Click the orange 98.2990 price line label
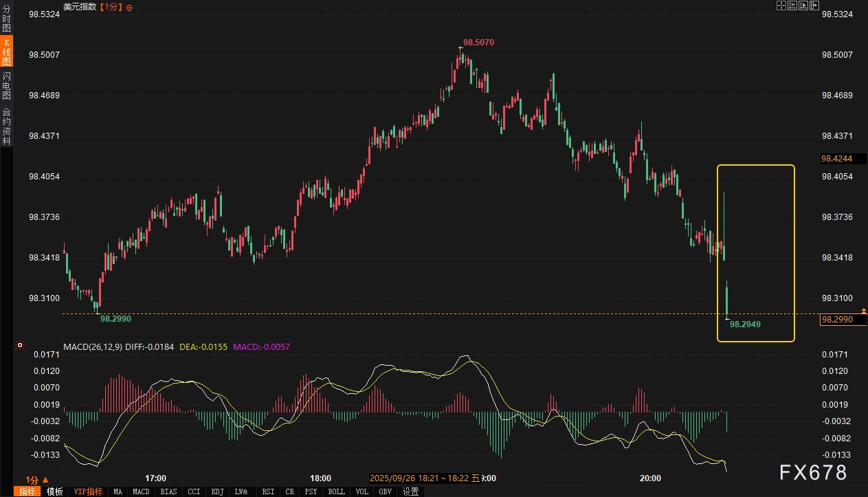 coord(837,319)
